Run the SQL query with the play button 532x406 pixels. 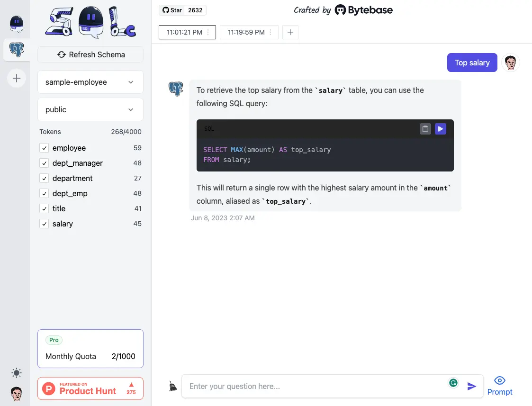pos(441,128)
